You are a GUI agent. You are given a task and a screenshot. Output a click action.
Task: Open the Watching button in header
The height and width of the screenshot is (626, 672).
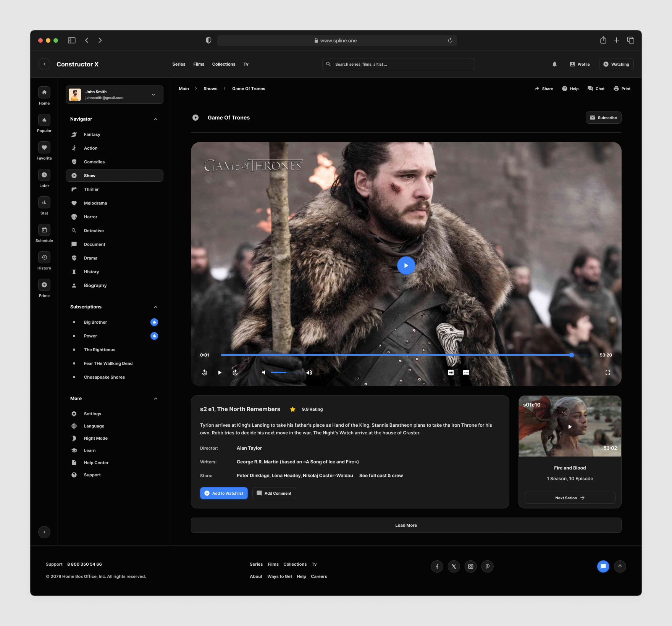(616, 64)
